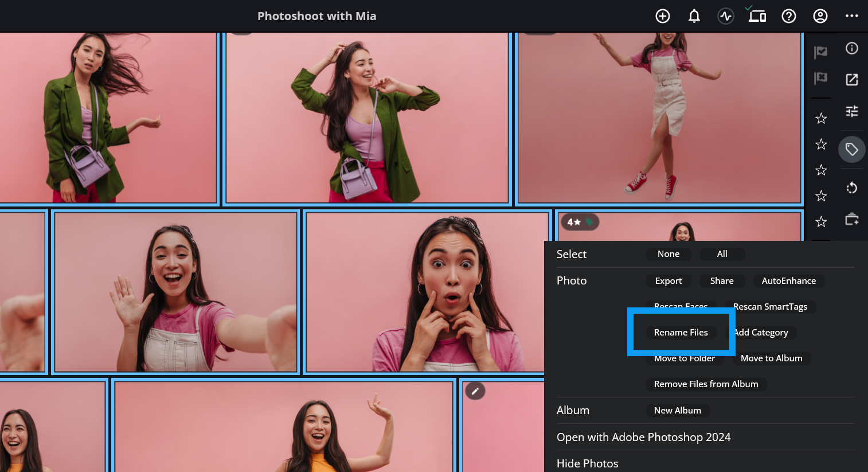Choose Rename Files
The width and height of the screenshot is (868, 472).
(x=681, y=333)
